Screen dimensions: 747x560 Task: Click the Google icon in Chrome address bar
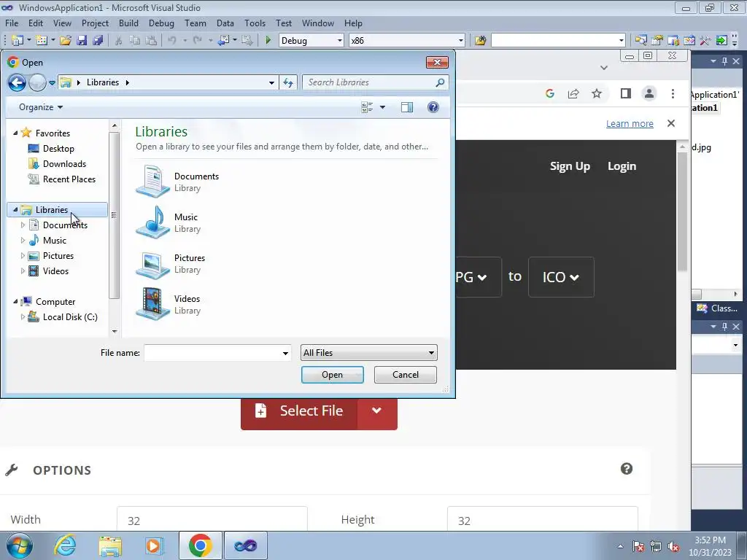point(550,94)
